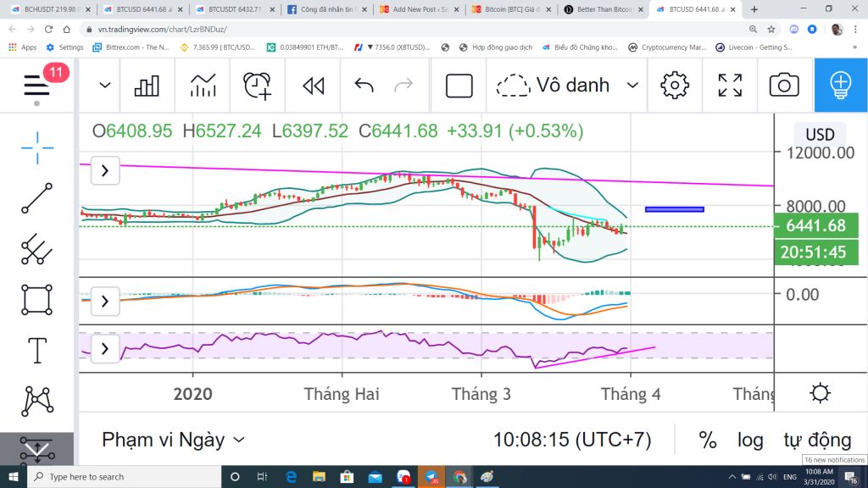Expand the "Vô danh" layout dropdown arrow
868x488 pixels.
(x=632, y=85)
